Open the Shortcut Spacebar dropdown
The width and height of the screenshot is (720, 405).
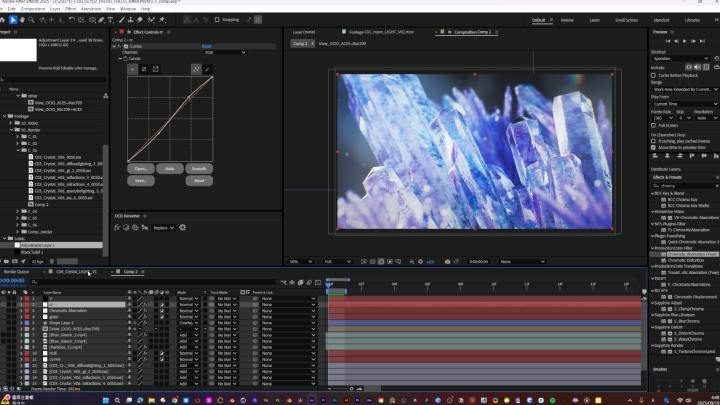pyautogui.click(x=680, y=59)
